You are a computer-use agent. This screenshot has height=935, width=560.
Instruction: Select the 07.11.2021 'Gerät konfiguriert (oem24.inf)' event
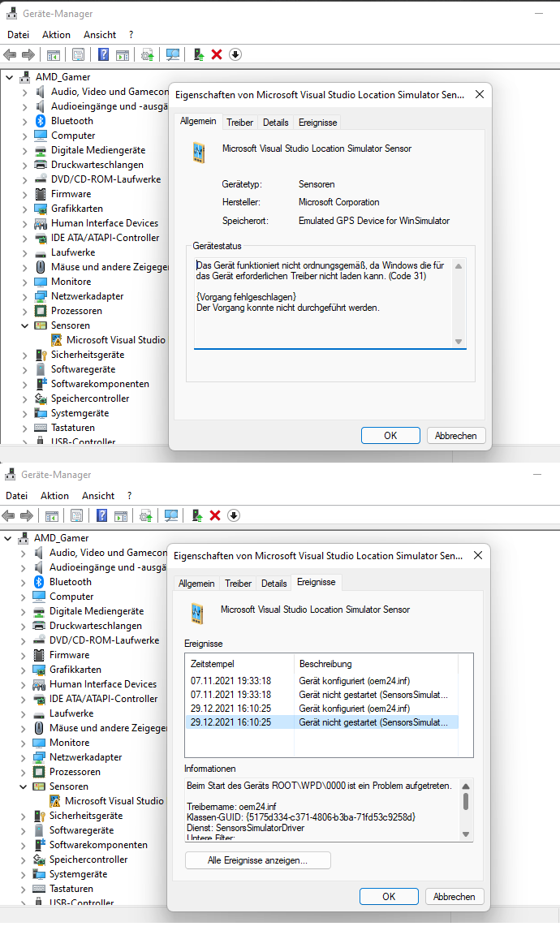click(321, 681)
